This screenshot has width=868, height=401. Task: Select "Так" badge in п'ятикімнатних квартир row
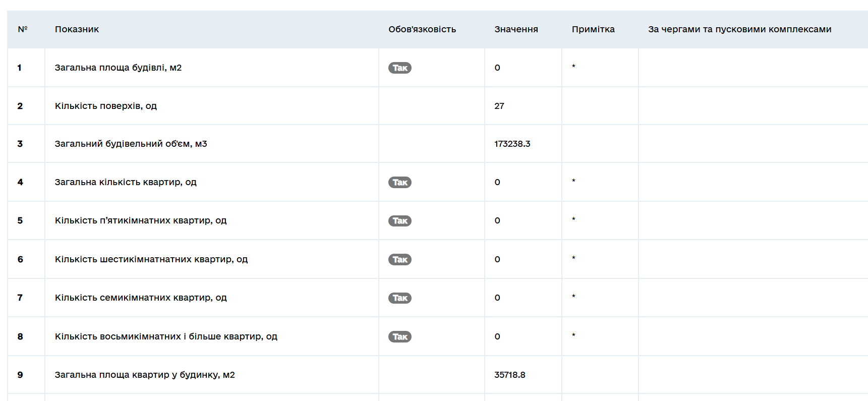pos(399,221)
